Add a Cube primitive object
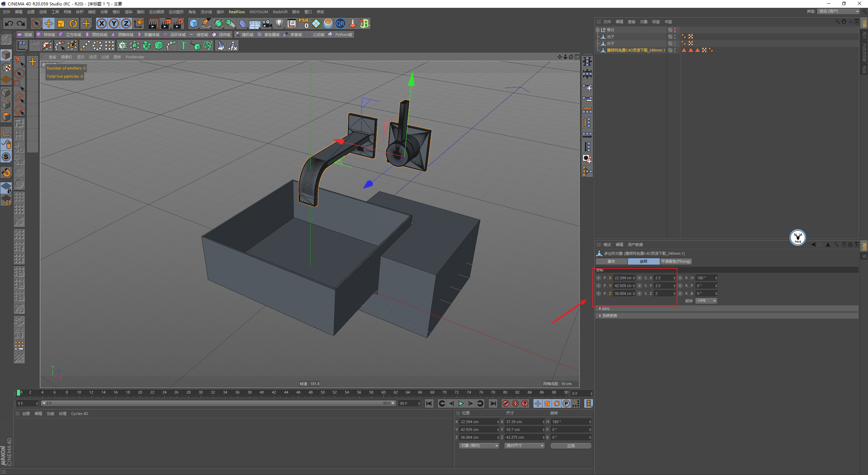 (194, 23)
